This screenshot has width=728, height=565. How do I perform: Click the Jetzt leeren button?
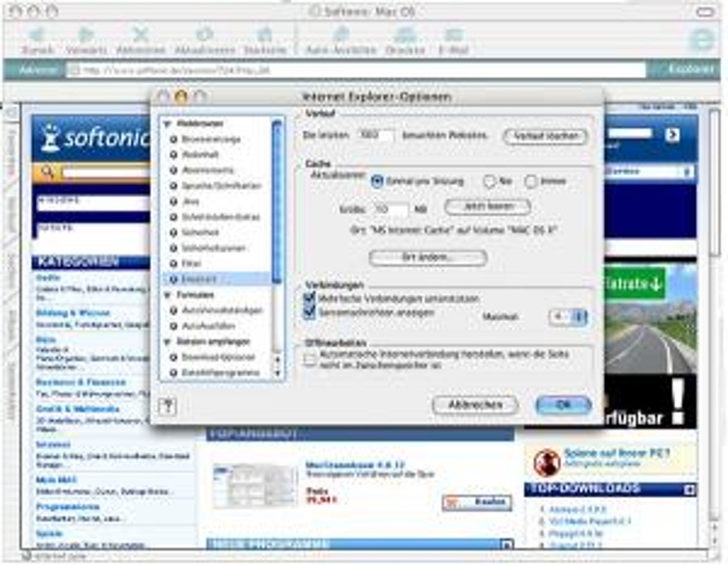[x=488, y=207]
